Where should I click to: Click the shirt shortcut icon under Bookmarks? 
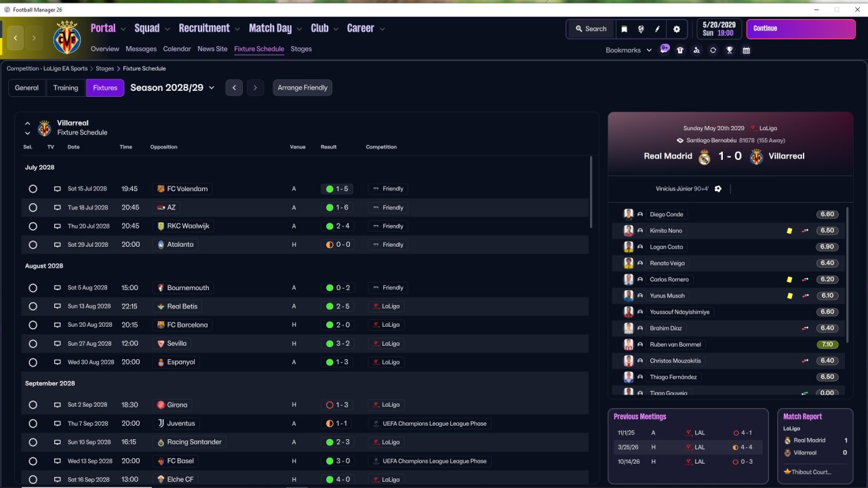pos(680,50)
